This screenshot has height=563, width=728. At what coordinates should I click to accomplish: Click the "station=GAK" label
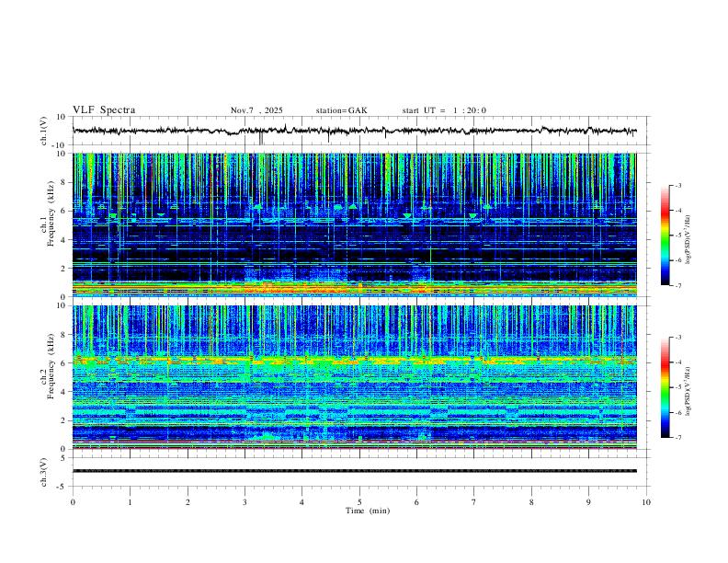pos(341,110)
